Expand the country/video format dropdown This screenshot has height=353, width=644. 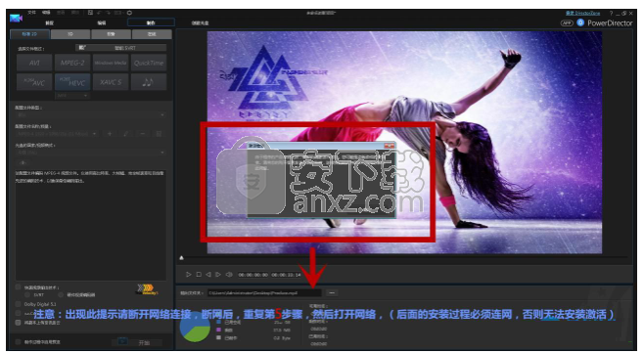click(x=90, y=153)
